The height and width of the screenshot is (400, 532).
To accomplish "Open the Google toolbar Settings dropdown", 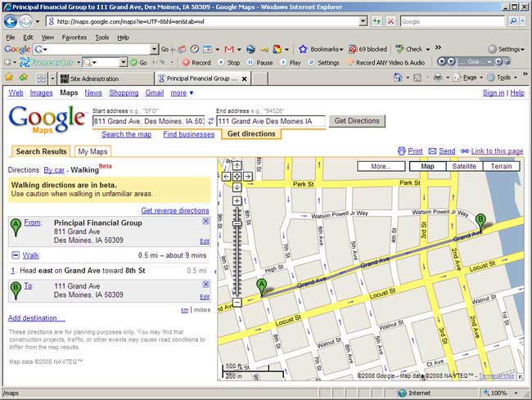I will [x=506, y=49].
